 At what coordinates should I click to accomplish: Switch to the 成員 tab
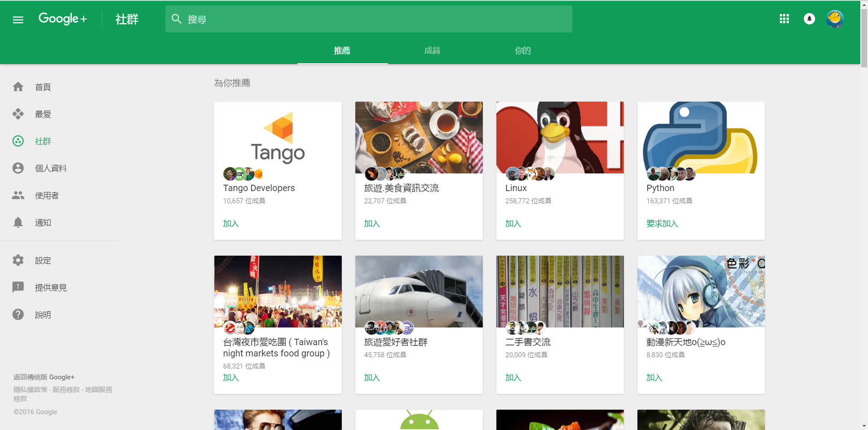(432, 51)
